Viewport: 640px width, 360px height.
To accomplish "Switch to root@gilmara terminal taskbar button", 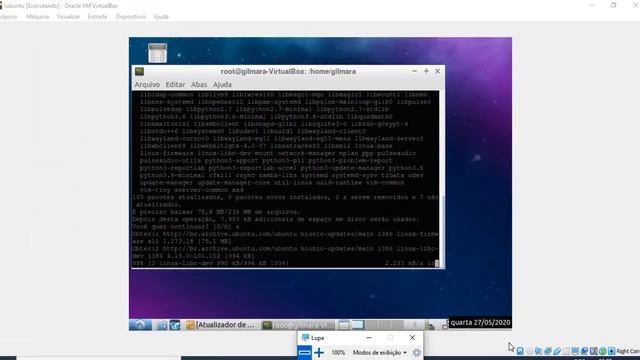I will pos(298,325).
